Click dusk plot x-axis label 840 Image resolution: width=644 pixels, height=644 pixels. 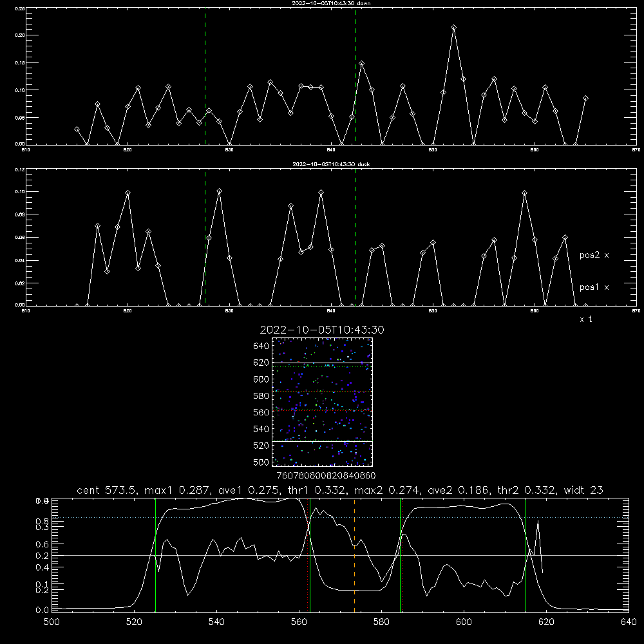[331, 311]
